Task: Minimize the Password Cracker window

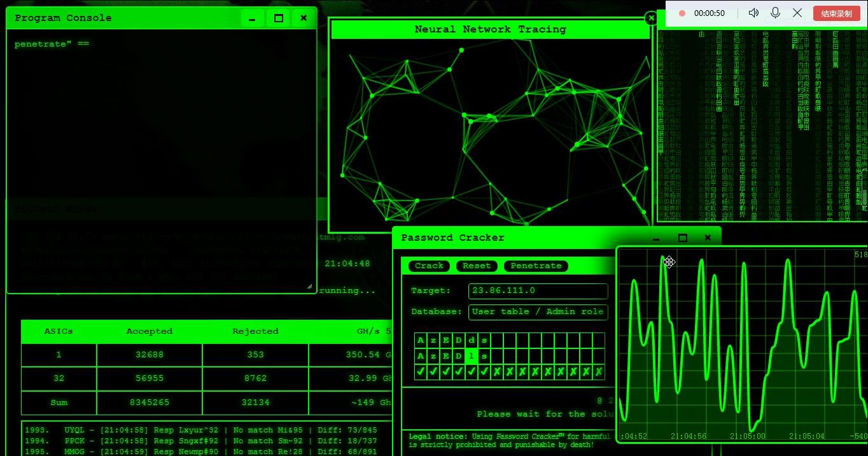Action: (x=656, y=238)
